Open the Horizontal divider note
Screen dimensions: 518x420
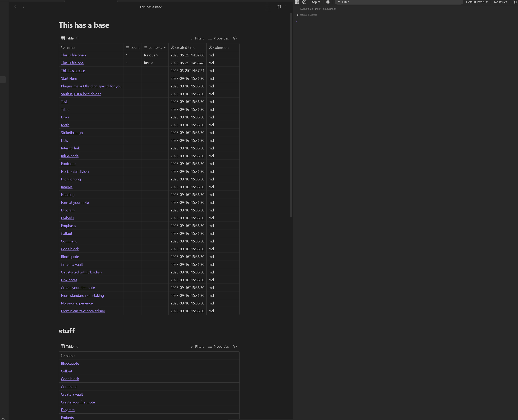(x=75, y=171)
